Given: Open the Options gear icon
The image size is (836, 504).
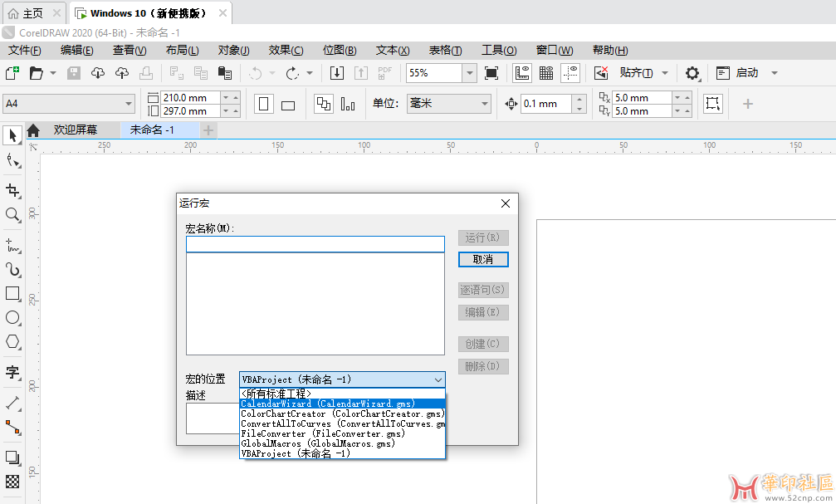Looking at the screenshot, I should coord(692,73).
